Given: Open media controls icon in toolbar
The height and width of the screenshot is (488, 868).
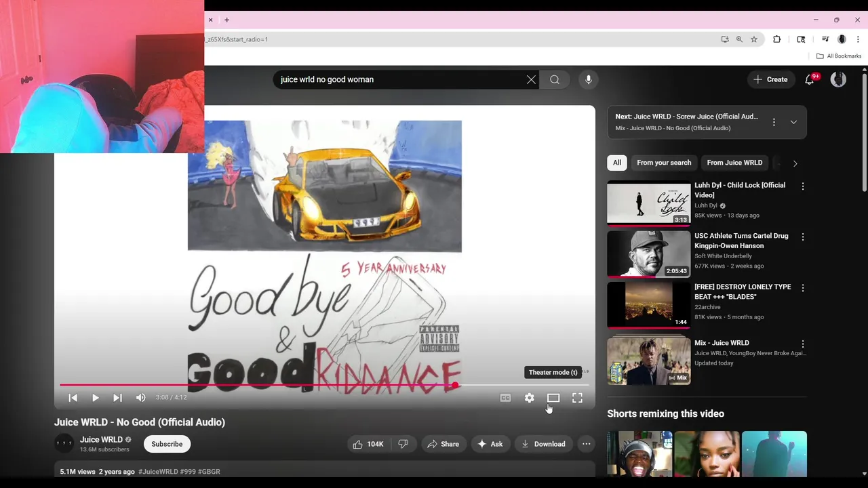Looking at the screenshot, I should tap(825, 39).
